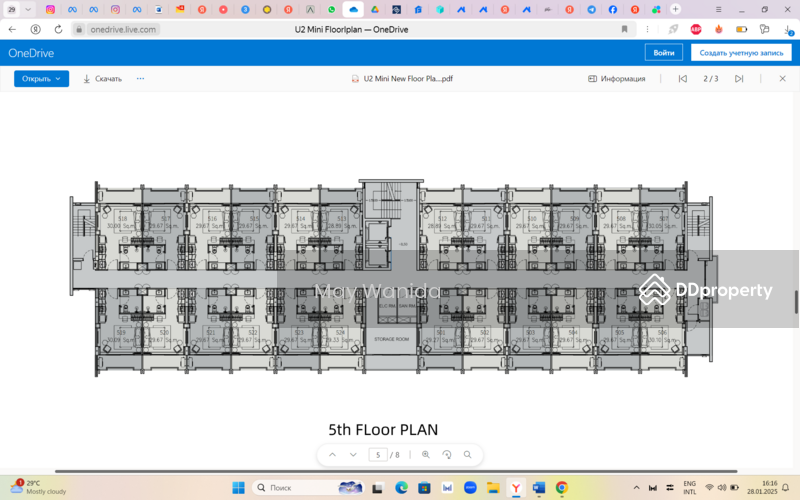Switch to the Telegram tab
This screenshot has width=800, height=500.
click(x=591, y=9)
